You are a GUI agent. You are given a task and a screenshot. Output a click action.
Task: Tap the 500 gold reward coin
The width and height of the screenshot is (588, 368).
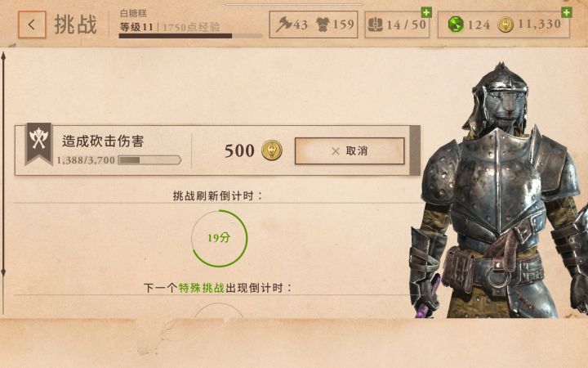pos(271,150)
